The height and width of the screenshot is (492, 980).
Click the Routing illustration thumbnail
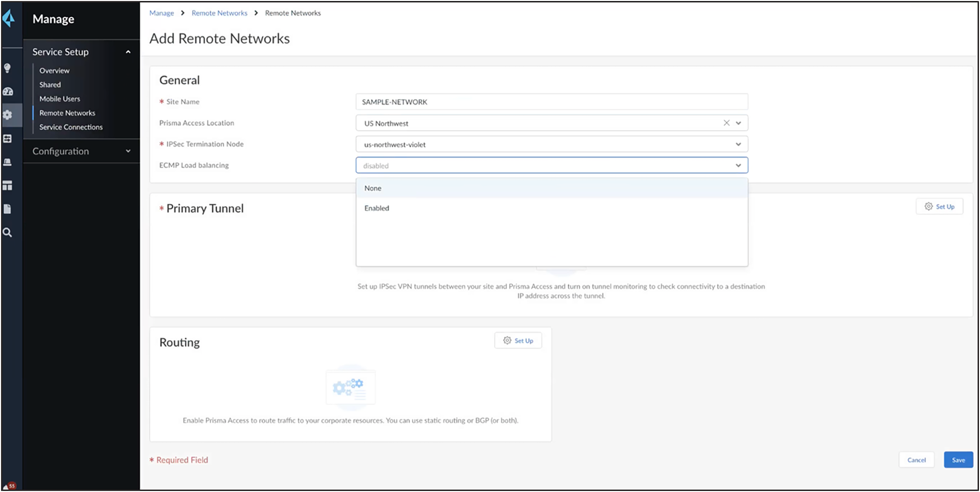tap(350, 388)
